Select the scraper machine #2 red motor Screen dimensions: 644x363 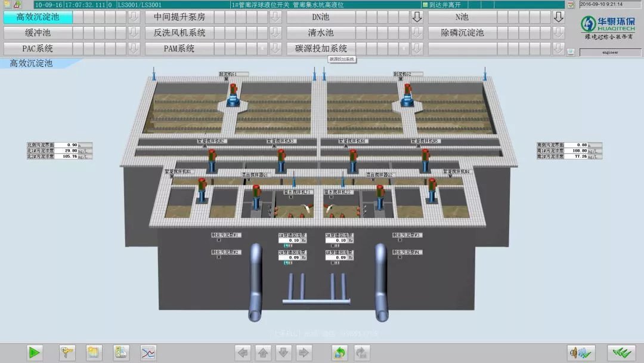click(x=408, y=94)
